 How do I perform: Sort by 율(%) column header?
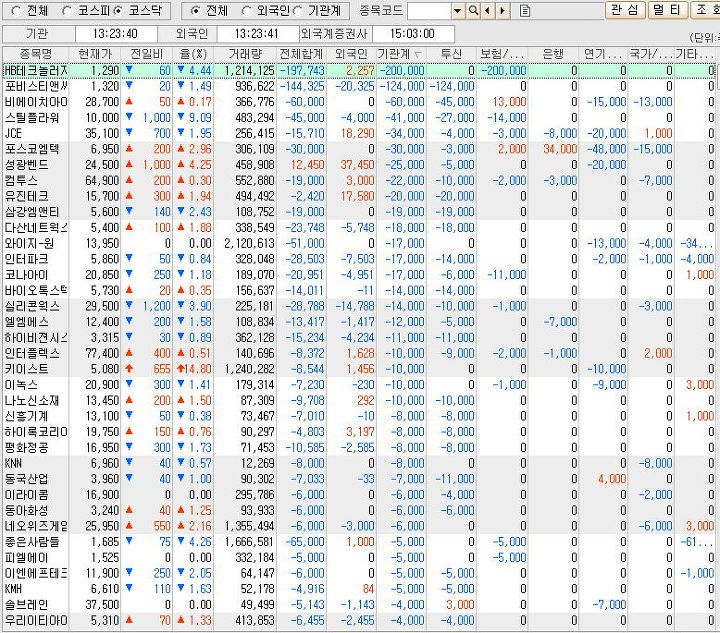coord(193,54)
